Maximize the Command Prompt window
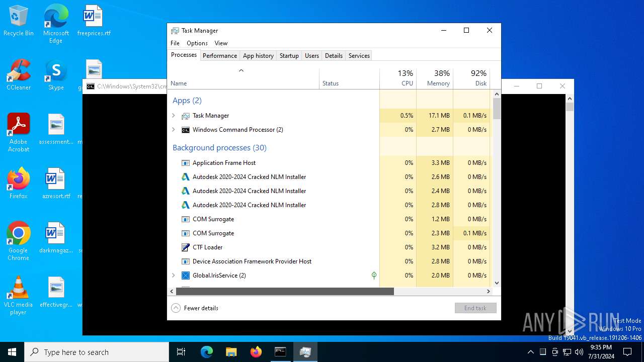The height and width of the screenshot is (362, 644). pyautogui.click(x=539, y=86)
